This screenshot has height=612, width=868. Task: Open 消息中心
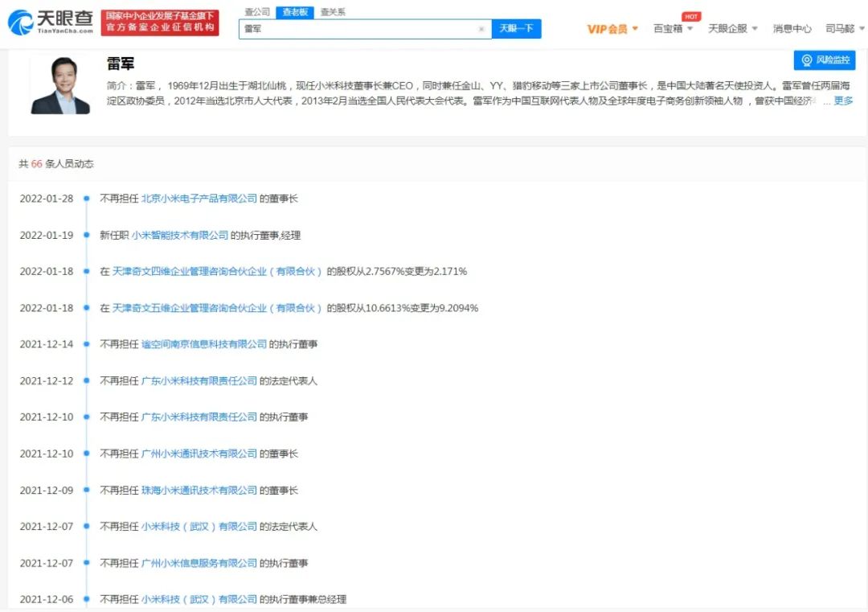pyautogui.click(x=792, y=28)
